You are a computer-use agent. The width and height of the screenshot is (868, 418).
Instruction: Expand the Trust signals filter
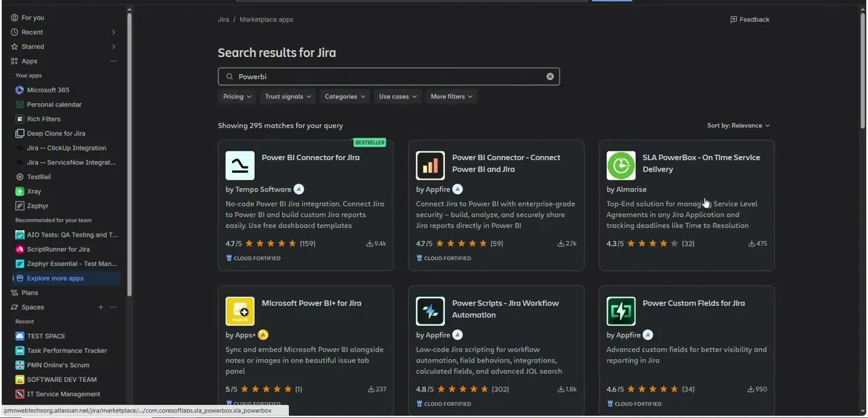(288, 96)
